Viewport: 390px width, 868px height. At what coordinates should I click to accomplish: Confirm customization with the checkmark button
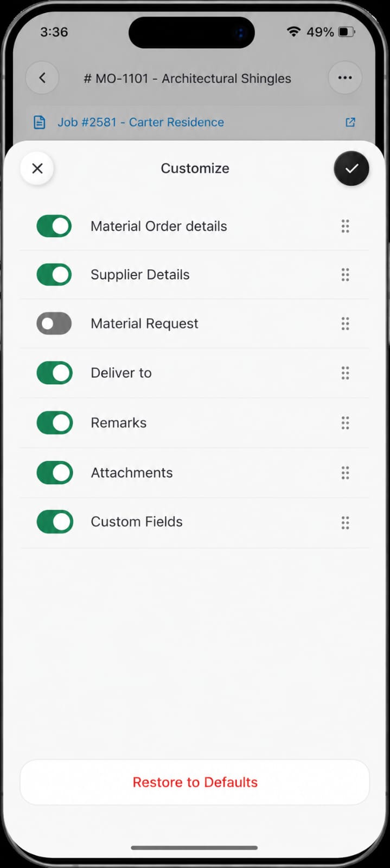[351, 168]
